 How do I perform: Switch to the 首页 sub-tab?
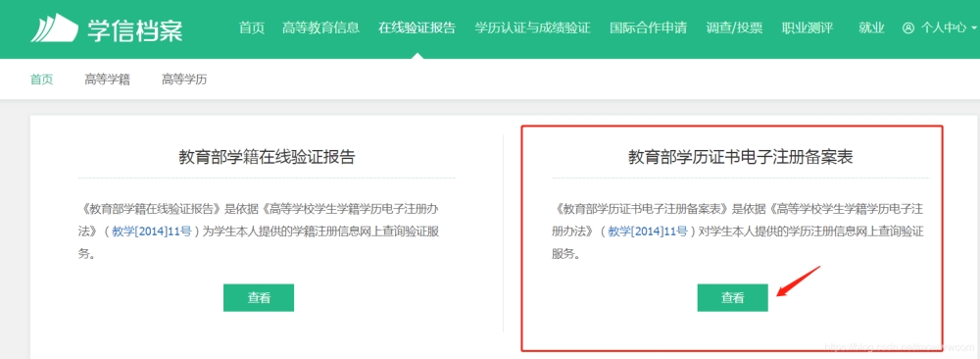pyautogui.click(x=42, y=79)
